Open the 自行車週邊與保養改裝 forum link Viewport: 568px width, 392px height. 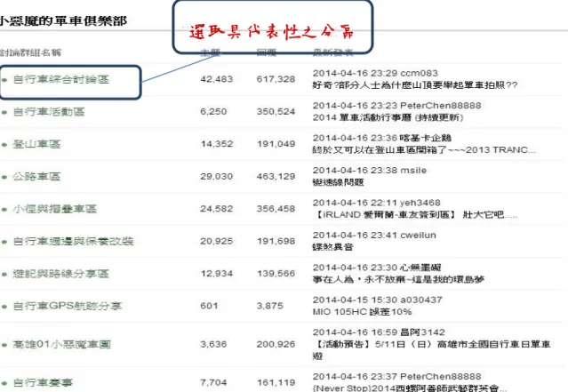[x=73, y=241]
